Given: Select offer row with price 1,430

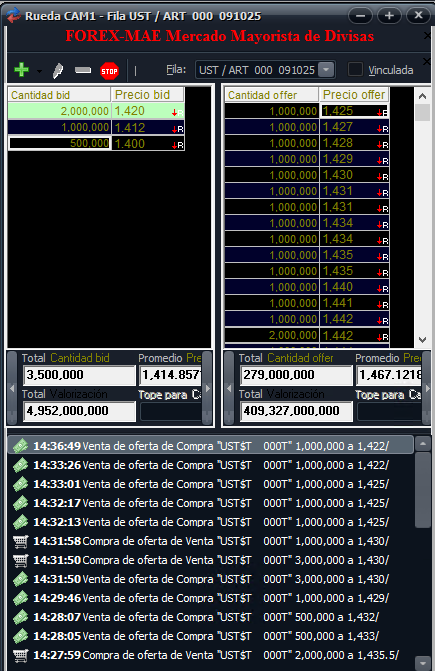Looking at the screenshot, I should point(307,175).
